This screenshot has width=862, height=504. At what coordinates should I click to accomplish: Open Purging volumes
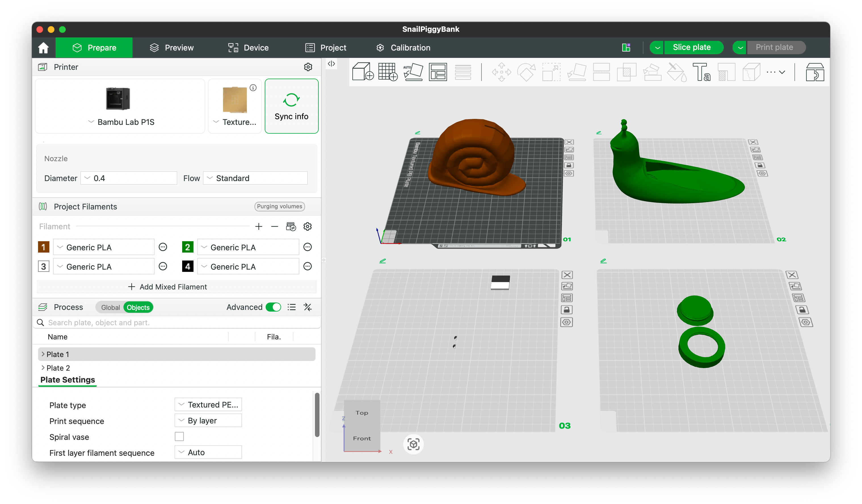point(279,206)
